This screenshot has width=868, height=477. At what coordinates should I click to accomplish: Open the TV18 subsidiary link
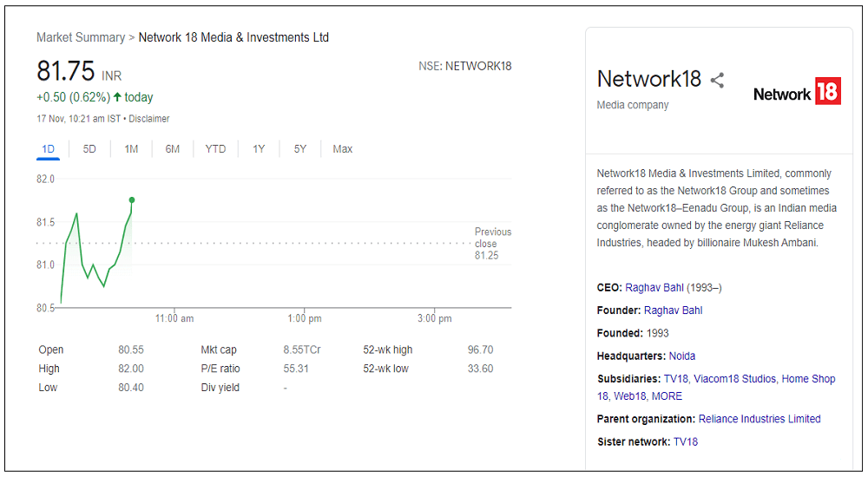(676, 379)
